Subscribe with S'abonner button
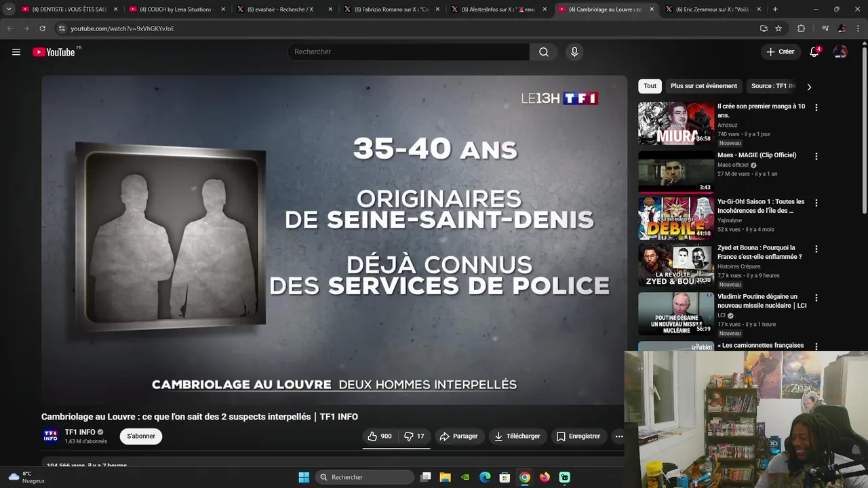 click(141, 436)
